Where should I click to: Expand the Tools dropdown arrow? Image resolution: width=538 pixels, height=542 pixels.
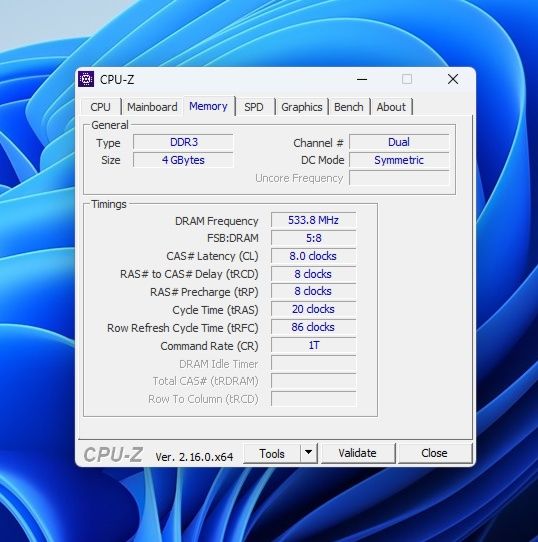pos(309,453)
